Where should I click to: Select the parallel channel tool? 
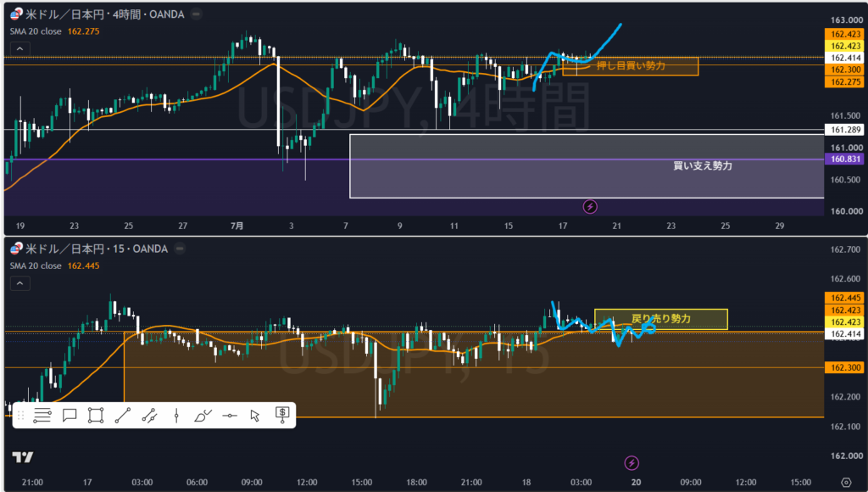149,415
